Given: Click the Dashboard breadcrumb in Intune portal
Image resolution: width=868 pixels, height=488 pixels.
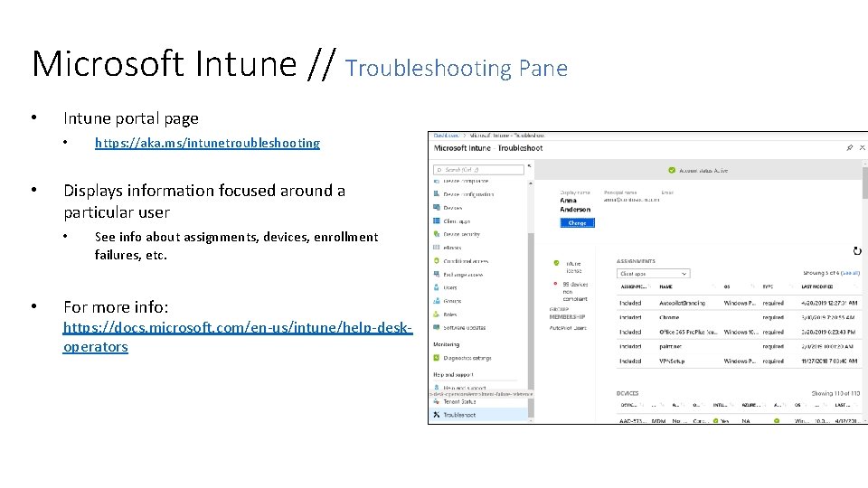Looking at the screenshot, I should 446,135.
